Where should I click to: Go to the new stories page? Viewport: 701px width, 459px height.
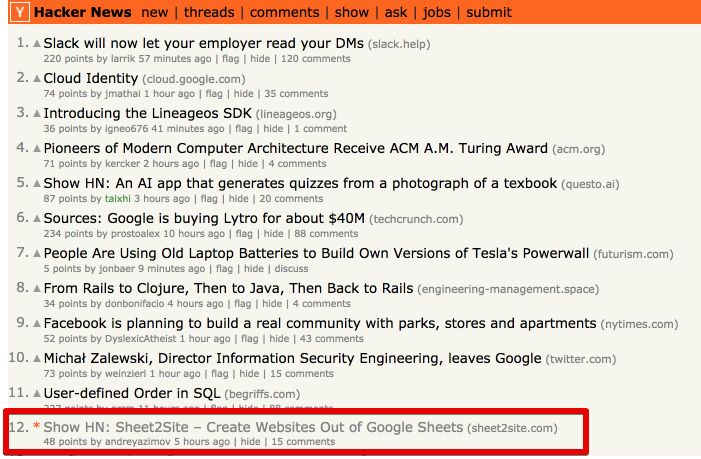point(155,12)
